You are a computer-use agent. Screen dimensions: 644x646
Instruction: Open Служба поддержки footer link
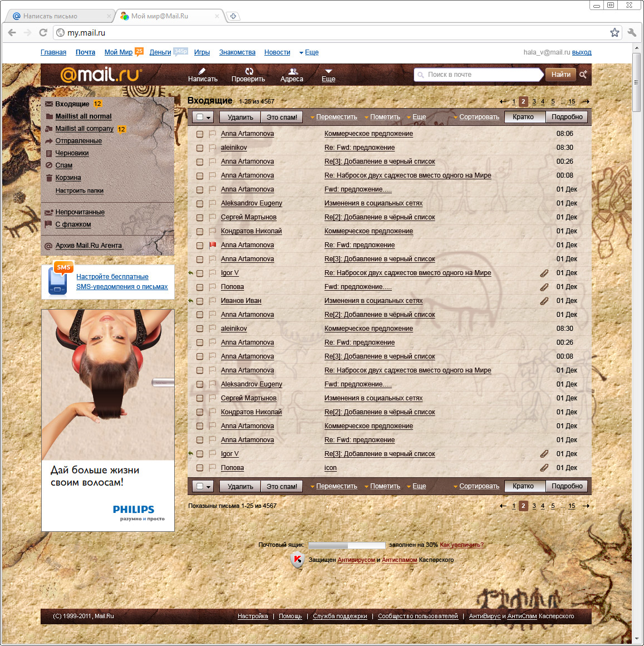340,616
